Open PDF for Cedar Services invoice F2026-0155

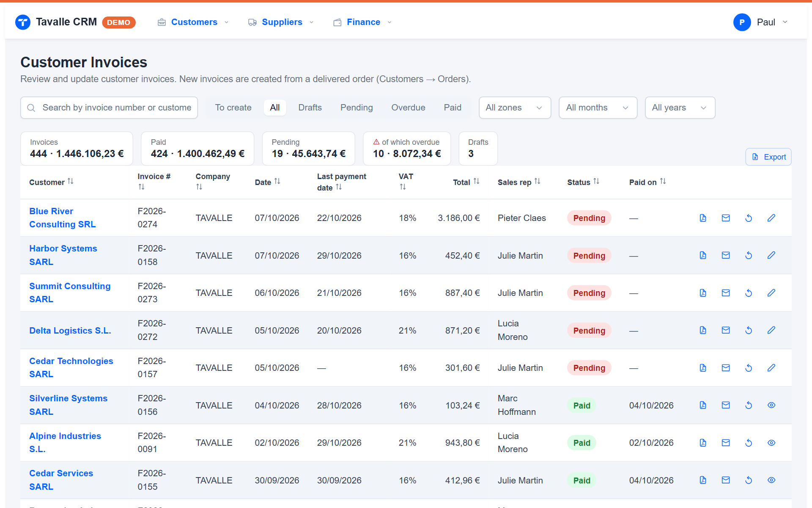click(703, 480)
